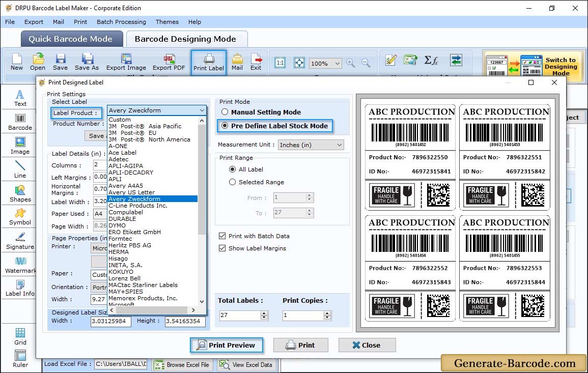588x373 pixels.
Task: Click the Excel import toolbar icon
Action: [x=411, y=60]
